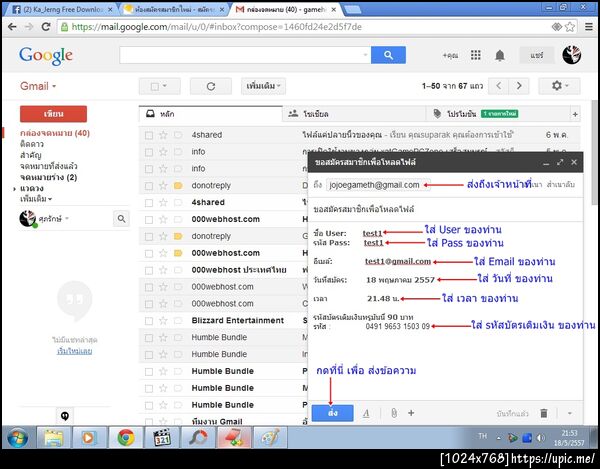Expand compose window to full screen
The height and width of the screenshot is (469, 600).
(x=560, y=162)
